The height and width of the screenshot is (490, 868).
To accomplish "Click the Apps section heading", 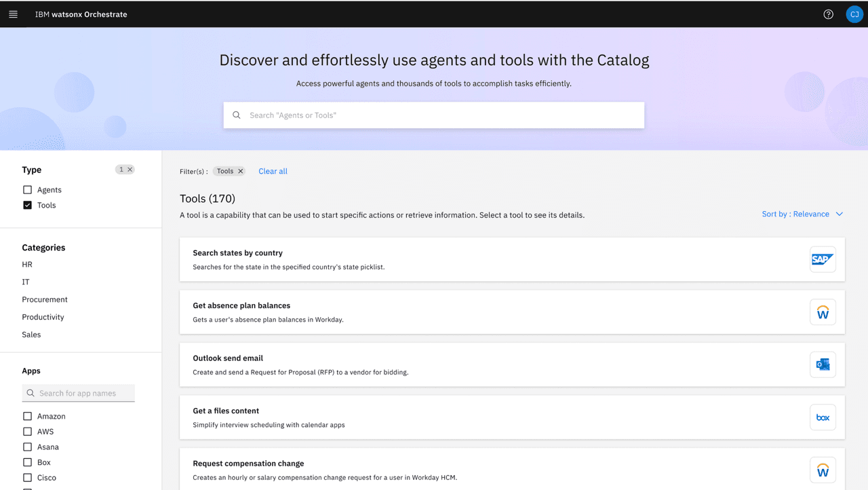I will pos(31,371).
